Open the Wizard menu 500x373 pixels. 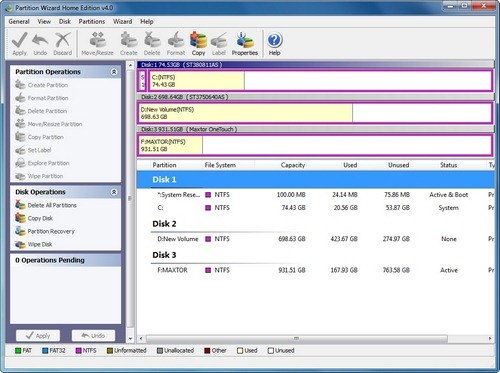coord(122,22)
